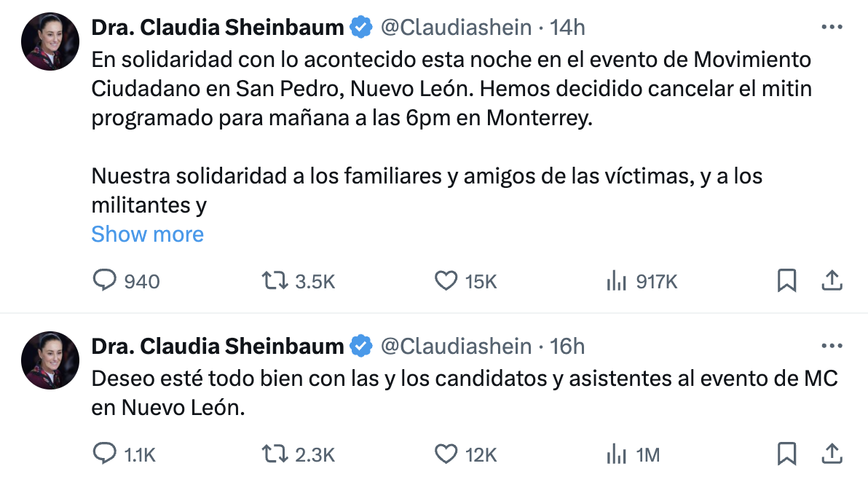
Task: Open @Claudiashein handle on the 14h tweet
Action: 456,27
